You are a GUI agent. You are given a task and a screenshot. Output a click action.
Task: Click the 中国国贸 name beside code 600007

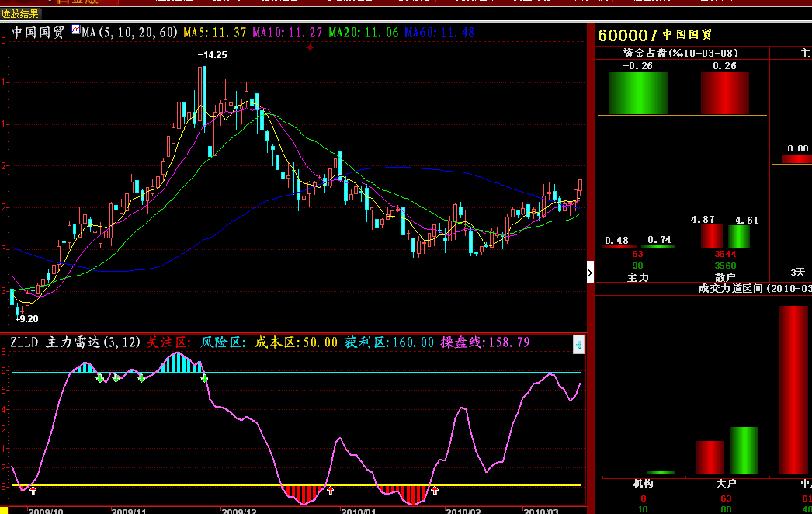click(688, 35)
